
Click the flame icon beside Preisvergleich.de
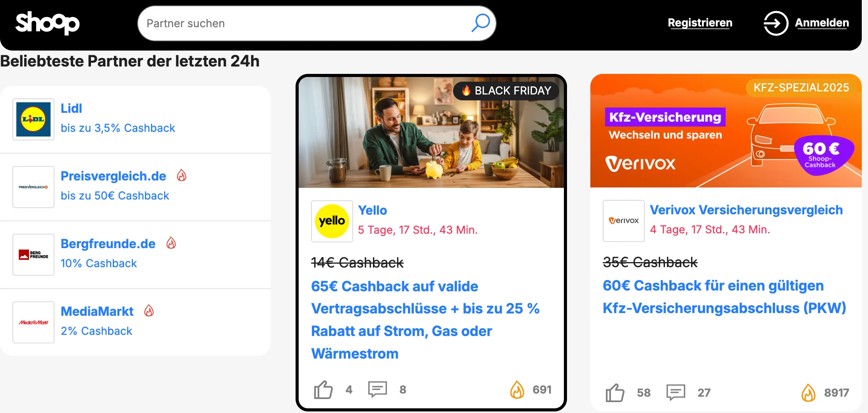[x=182, y=175]
